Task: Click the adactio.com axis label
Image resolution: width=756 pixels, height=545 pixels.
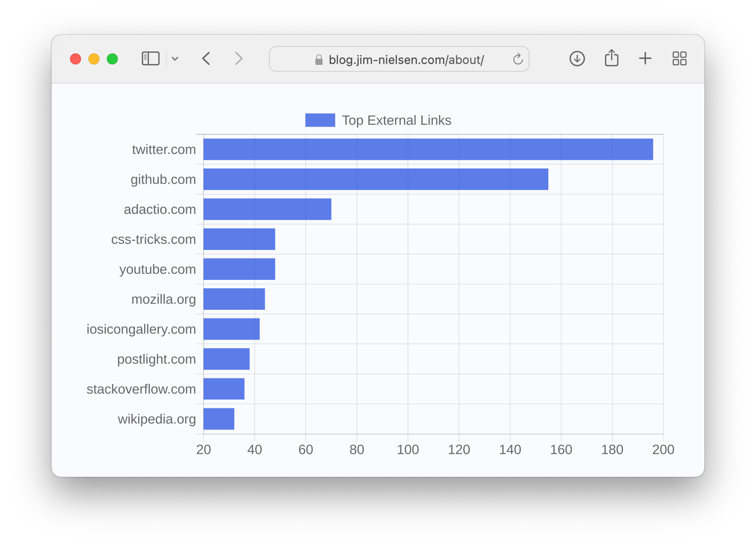Action: pos(160,209)
